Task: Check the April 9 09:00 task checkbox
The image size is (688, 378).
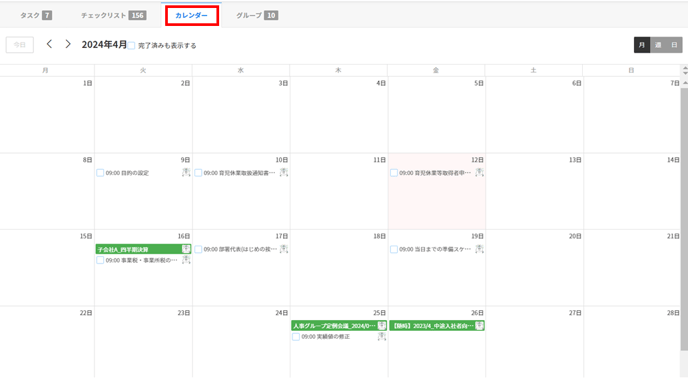Action: click(x=100, y=173)
